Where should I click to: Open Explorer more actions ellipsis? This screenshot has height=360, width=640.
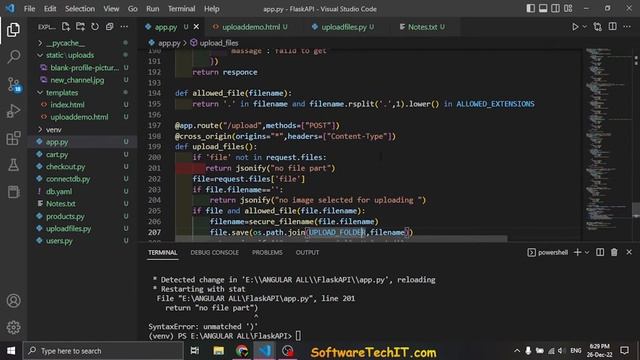click(x=124, y=27)
